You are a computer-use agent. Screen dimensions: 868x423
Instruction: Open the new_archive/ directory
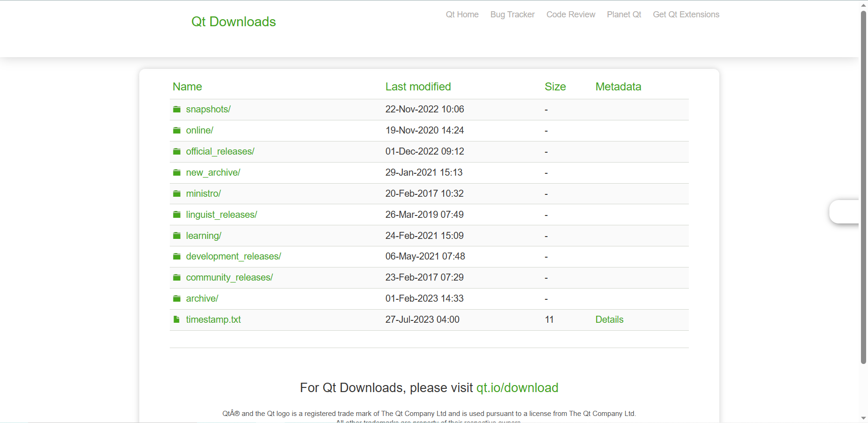click(x=213, y=172)
